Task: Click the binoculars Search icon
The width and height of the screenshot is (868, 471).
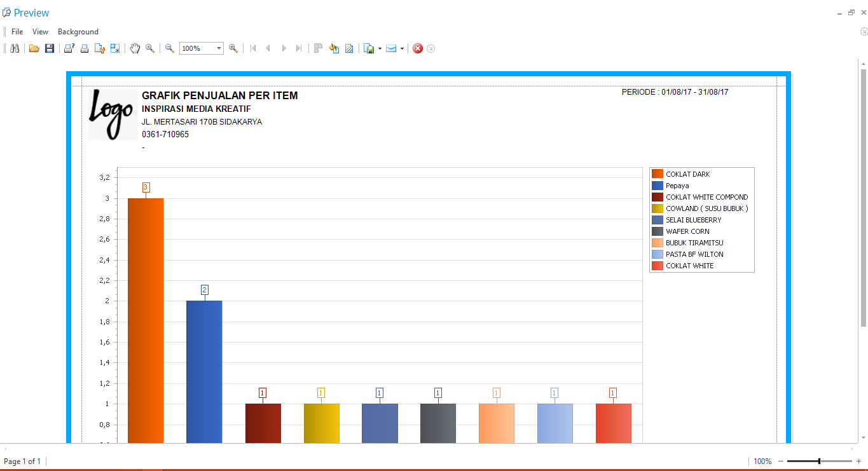Action: (15, 48)
